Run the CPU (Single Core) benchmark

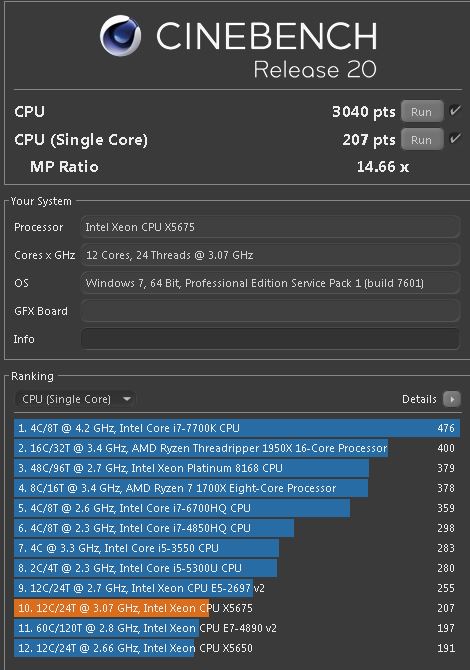pyautogui.click(x=422, y=140)
